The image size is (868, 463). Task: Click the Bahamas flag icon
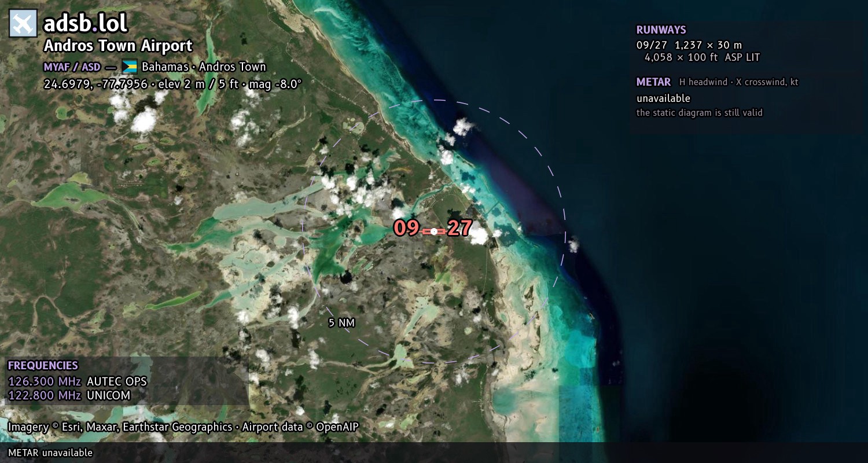tap(128, 67)
